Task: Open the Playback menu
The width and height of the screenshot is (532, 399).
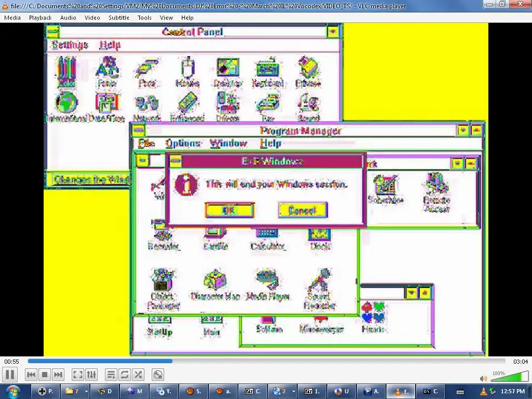Action: click(41, 18)
